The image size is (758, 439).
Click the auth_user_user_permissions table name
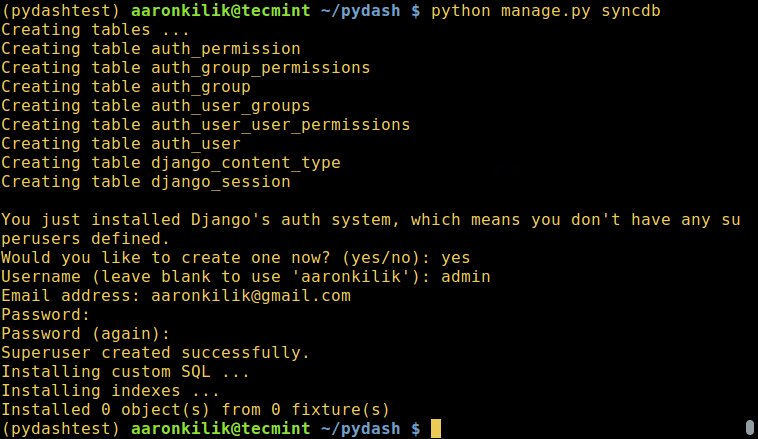tap(280, 125)
